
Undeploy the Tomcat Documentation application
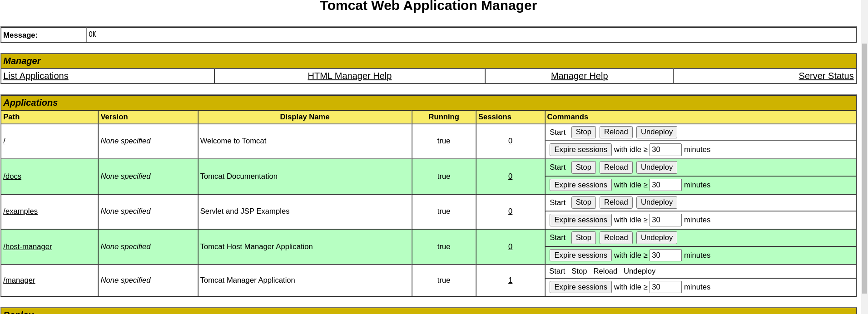click(x=657, y=167)
